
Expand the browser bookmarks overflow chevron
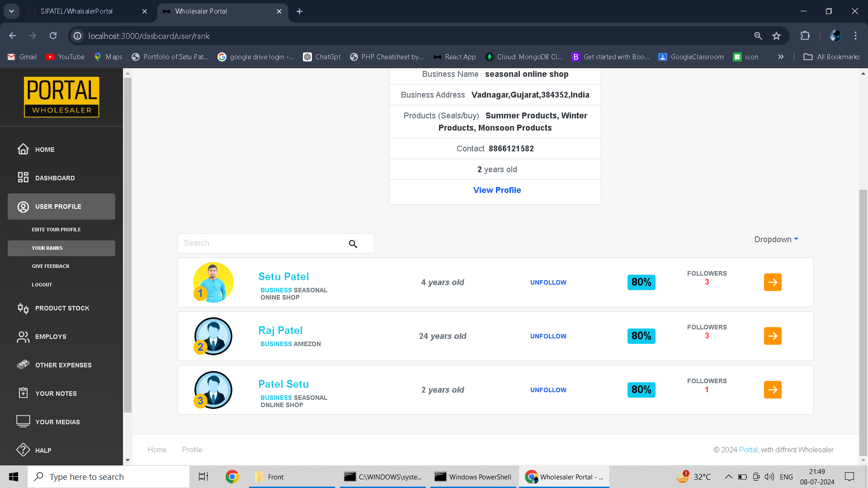coord(781,57)
